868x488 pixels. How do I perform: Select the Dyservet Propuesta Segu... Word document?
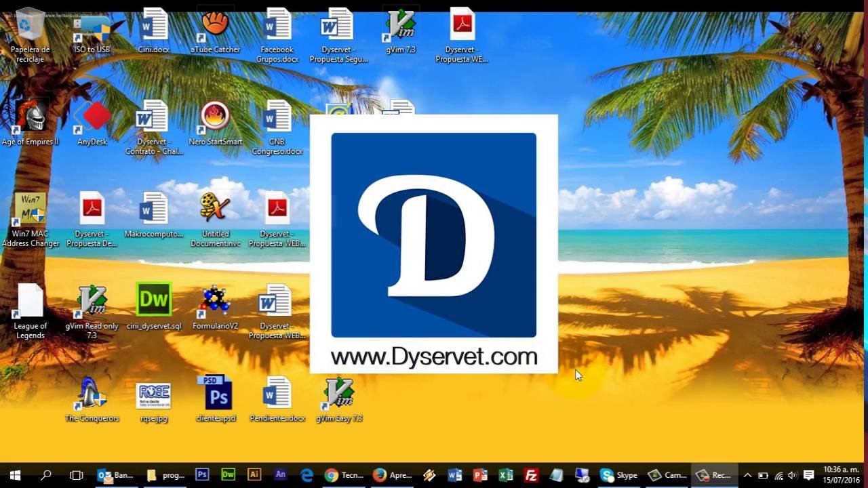click(x=338, y=36)
